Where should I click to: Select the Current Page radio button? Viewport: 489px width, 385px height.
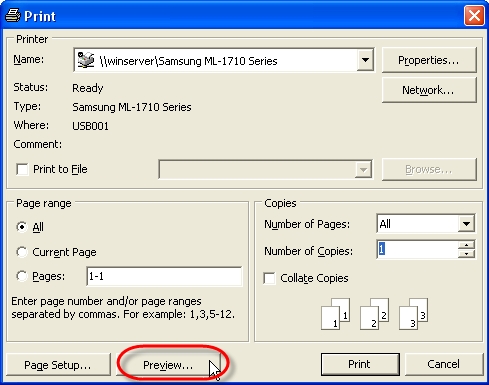click(22, 252)
